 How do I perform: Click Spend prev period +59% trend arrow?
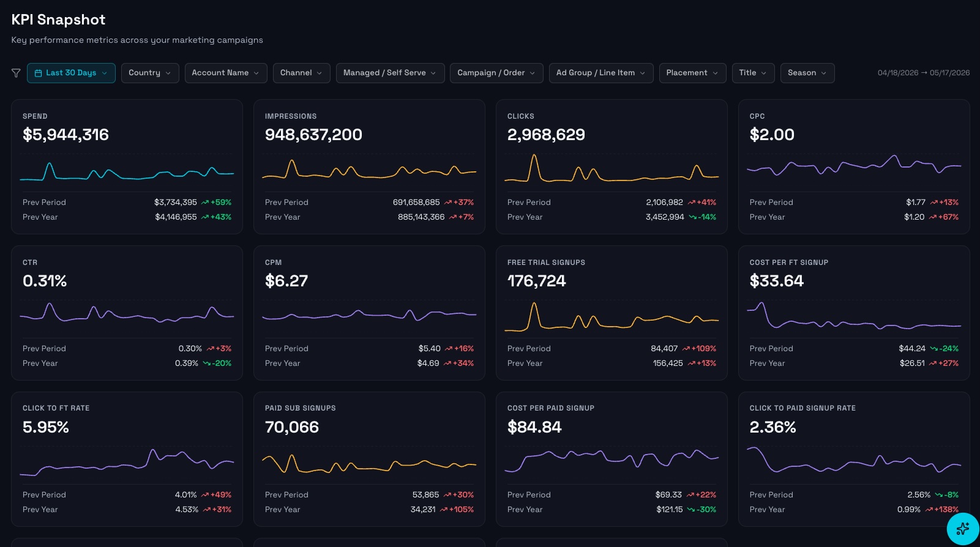[205, 203]
